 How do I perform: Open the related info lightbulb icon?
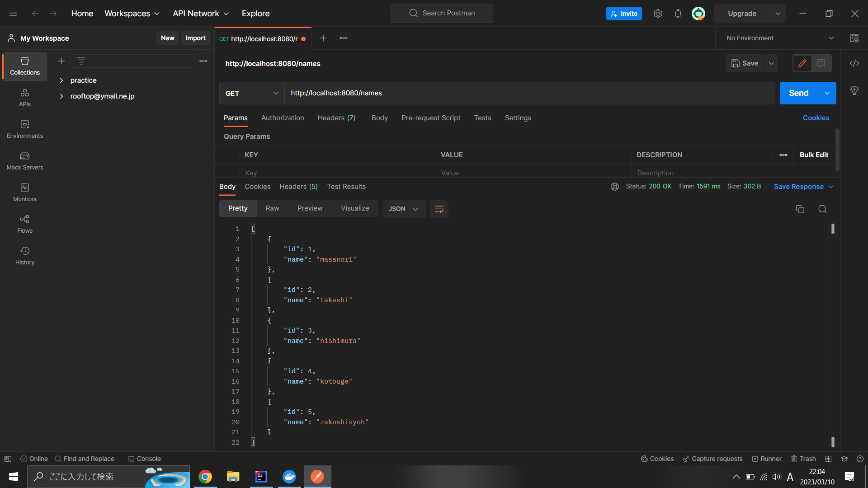[x=854, y=90]
